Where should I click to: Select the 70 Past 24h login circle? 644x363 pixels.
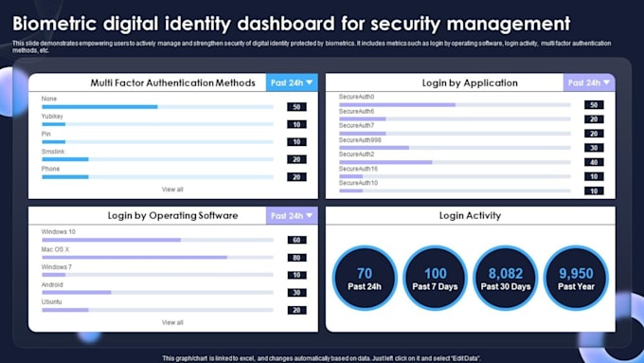coord(365,279)
